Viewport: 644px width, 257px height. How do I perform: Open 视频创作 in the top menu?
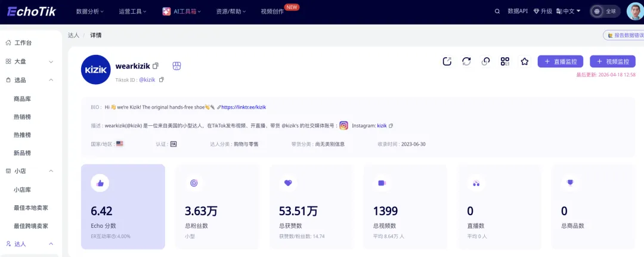point(273,11)
